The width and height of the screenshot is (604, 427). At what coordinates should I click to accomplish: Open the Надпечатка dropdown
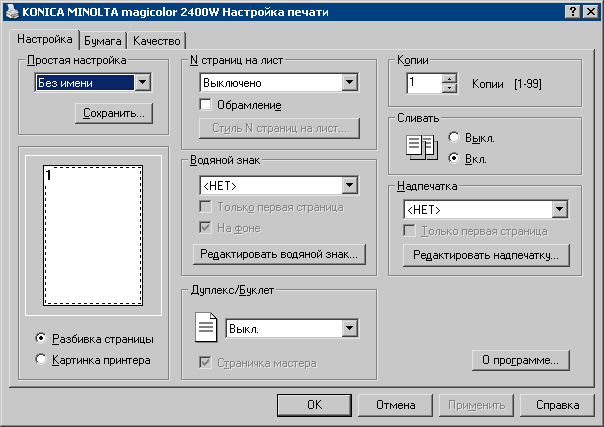click(x=559, y=209)
